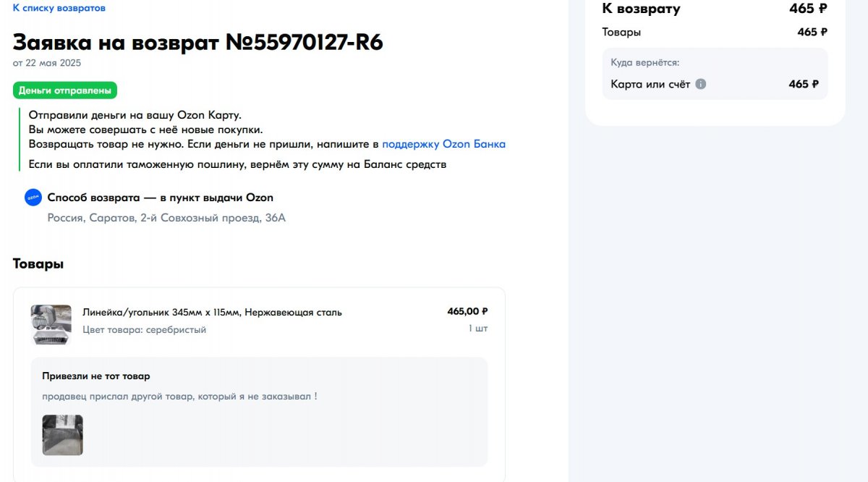This screenshot has height=482, width=868.
Task: Open the "поддержку Ozon Банка" link
Action: pos(443,144)
